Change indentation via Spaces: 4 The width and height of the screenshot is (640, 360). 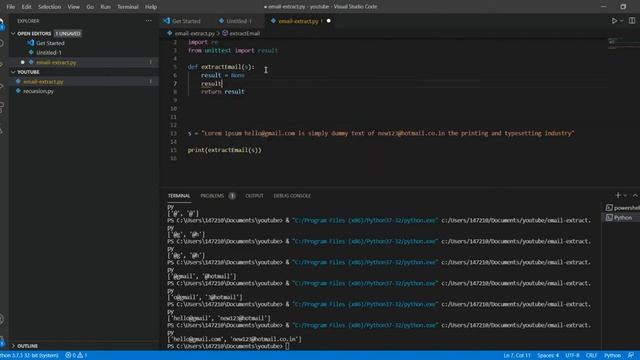point(548,356)
